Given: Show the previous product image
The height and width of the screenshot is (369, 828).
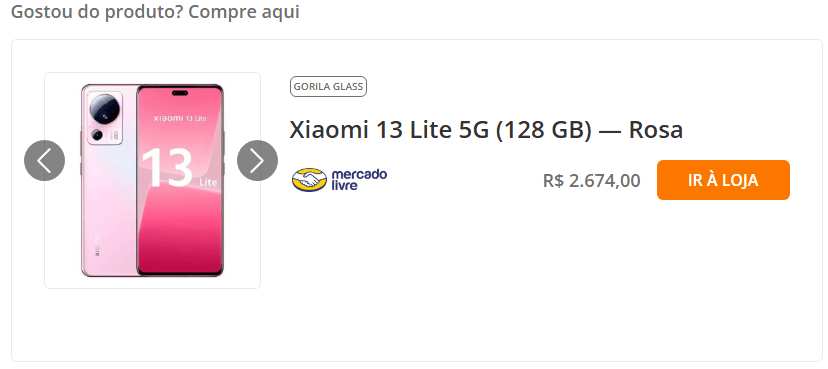Looking at the screenshot, I should [44, 160].
